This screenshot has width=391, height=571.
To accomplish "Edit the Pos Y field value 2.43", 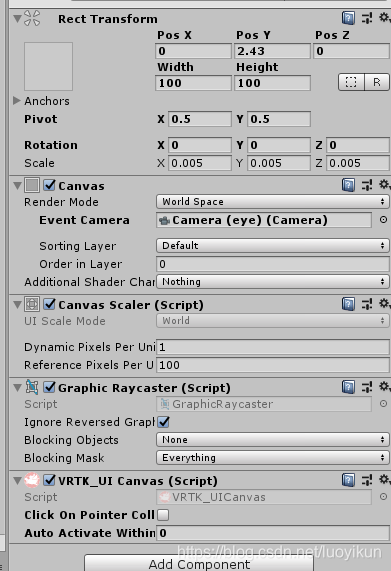I will [x=272, y=51].
